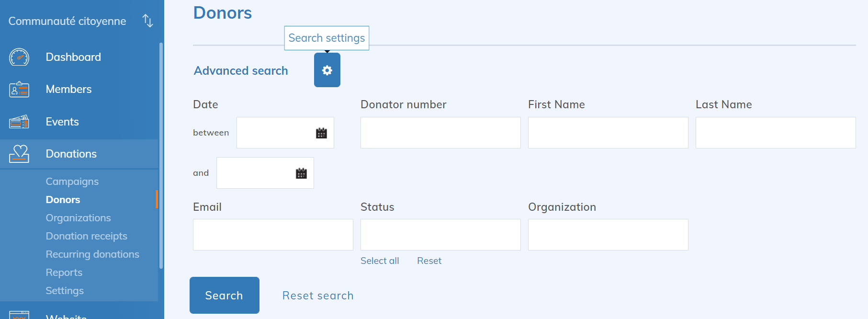The image size is (868, 319).
Task: Open calendar picker for 'between' date
Action: coord(321,133)
